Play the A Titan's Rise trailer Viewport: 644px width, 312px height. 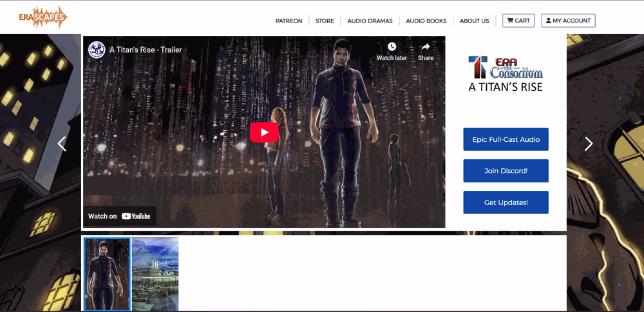[264, 132]
